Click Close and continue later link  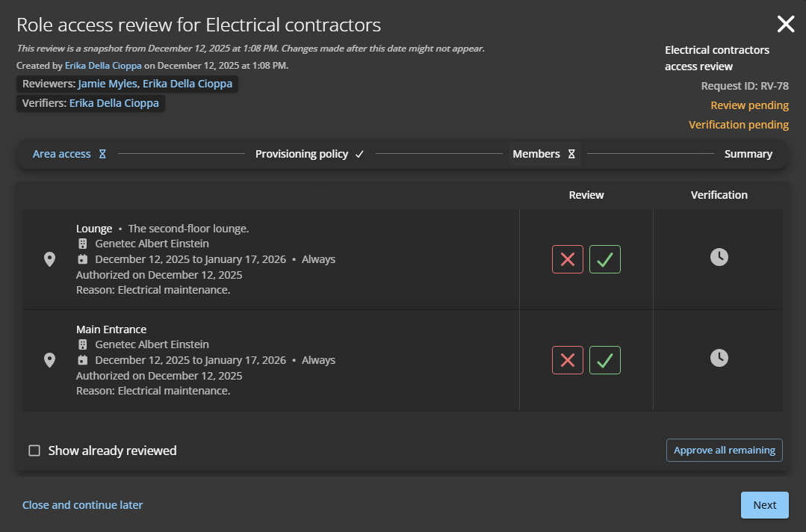click(82, 505)
